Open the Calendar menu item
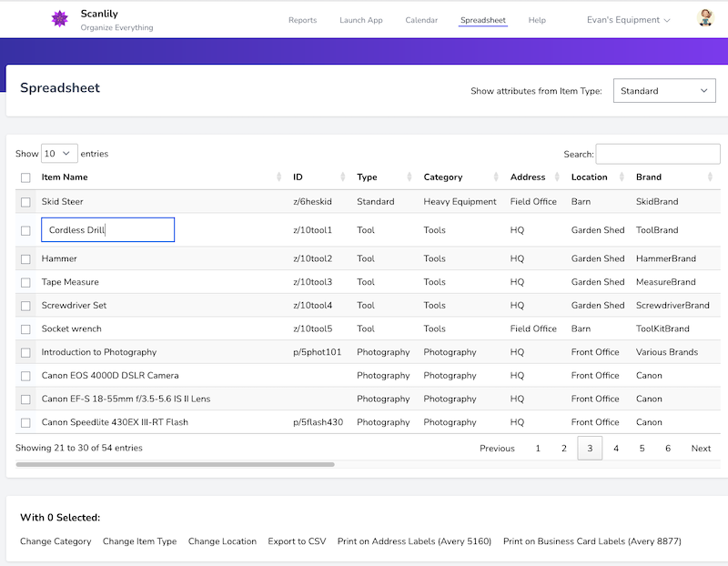Screen dimensions: 728x566 tap(421, 20)
